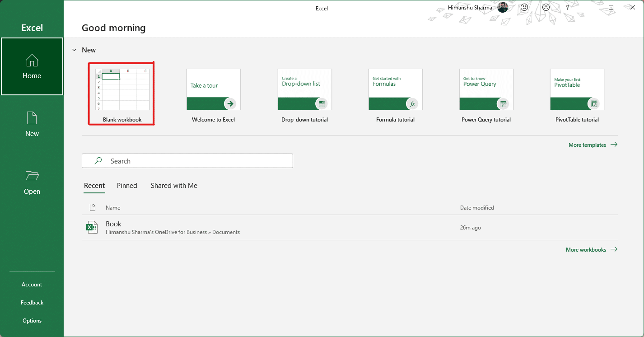Open the Home section in sidebar
Screen dimensions: 644x337
(32, 66)
